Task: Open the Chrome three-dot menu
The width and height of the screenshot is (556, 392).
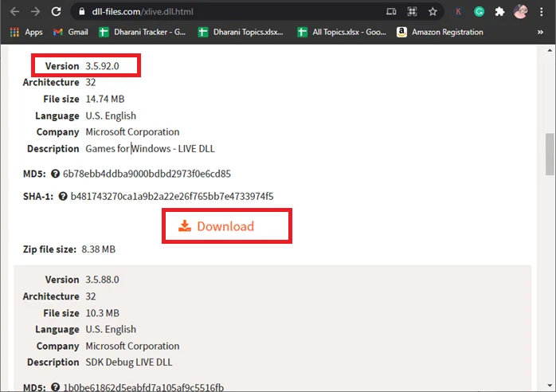Action: click(541, 12)
